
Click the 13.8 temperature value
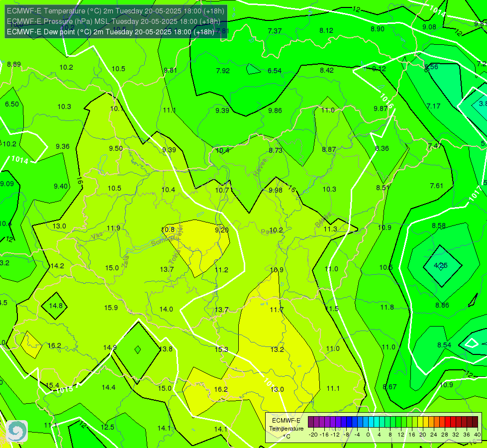(x=166, y=349)
